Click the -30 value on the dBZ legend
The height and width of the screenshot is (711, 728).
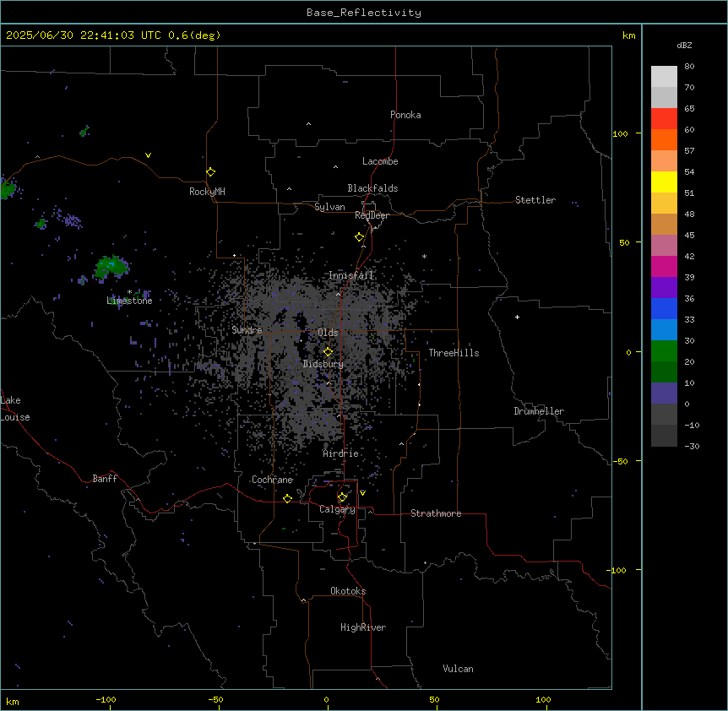click(692, 447)
